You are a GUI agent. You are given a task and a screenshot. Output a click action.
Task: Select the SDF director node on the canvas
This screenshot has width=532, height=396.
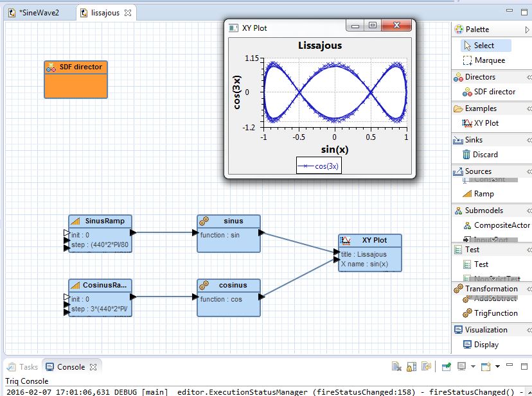(x=76, y=80)
